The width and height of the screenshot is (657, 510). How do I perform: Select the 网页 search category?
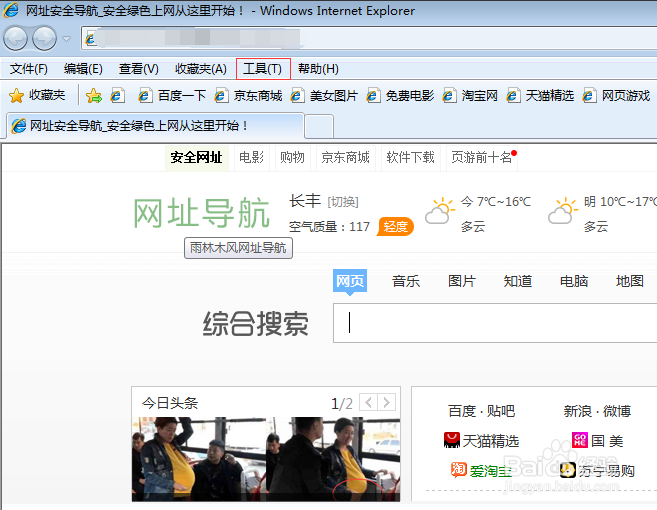(x=350, y=281)
